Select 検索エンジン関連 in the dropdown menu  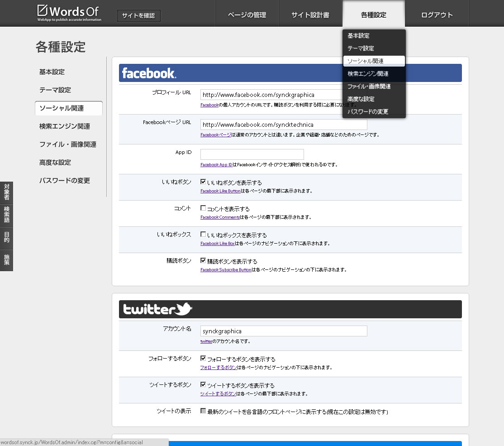[x=374, y=74]
